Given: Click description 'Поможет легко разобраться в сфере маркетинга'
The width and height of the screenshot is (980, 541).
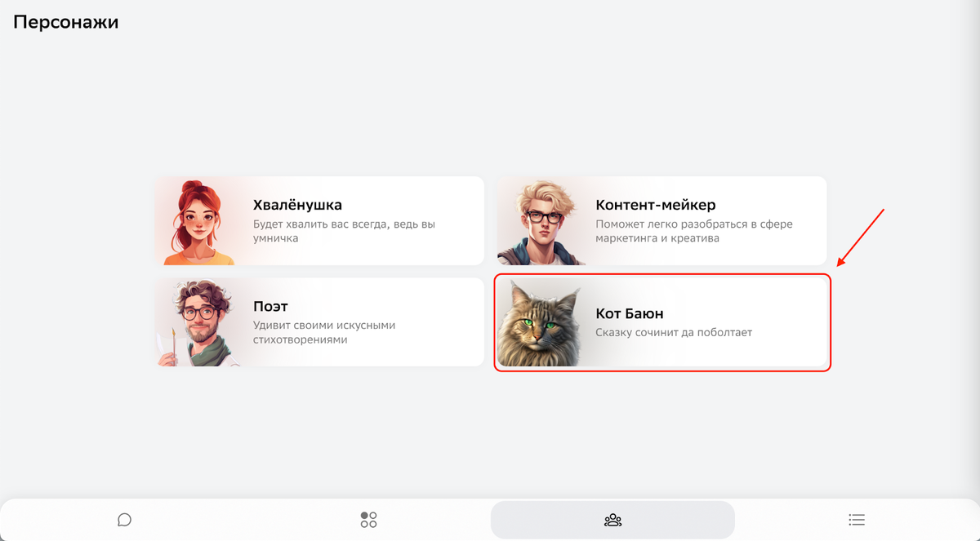Looking at the screenshot, I should [694, 231].
